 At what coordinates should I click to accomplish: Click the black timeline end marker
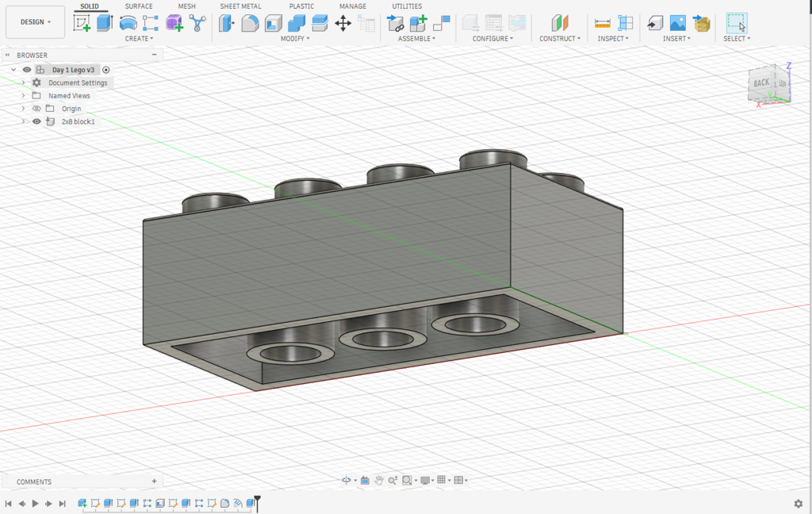coord(258,503)
